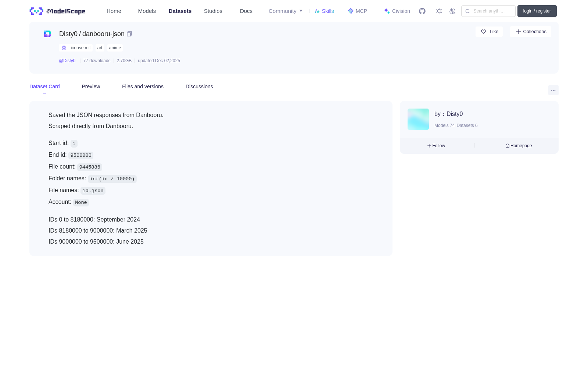
Task: Visit Disty0's Homepage link
Action: point(519,146)
